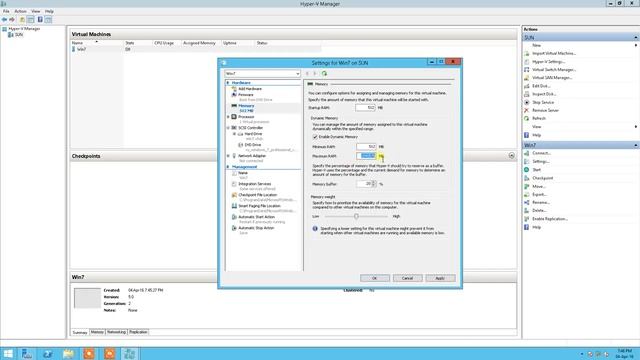
Task: Click Move under Win7 actions
Action: (538, 187)
